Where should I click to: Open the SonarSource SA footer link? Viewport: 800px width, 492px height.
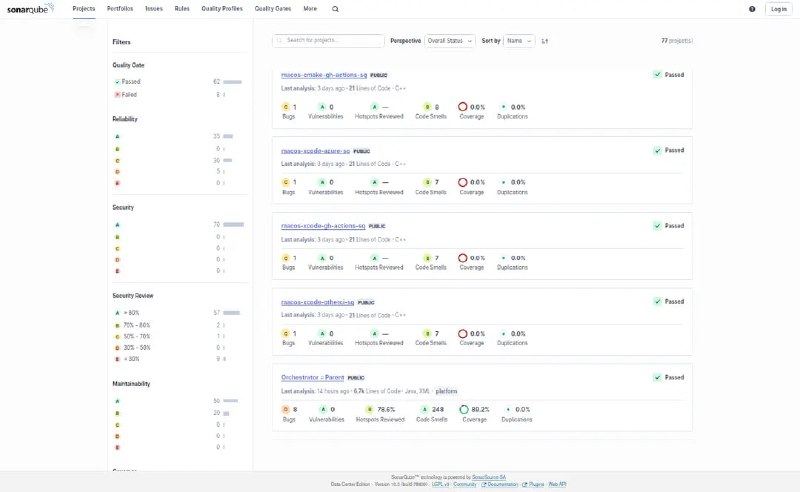click(489, 477)
